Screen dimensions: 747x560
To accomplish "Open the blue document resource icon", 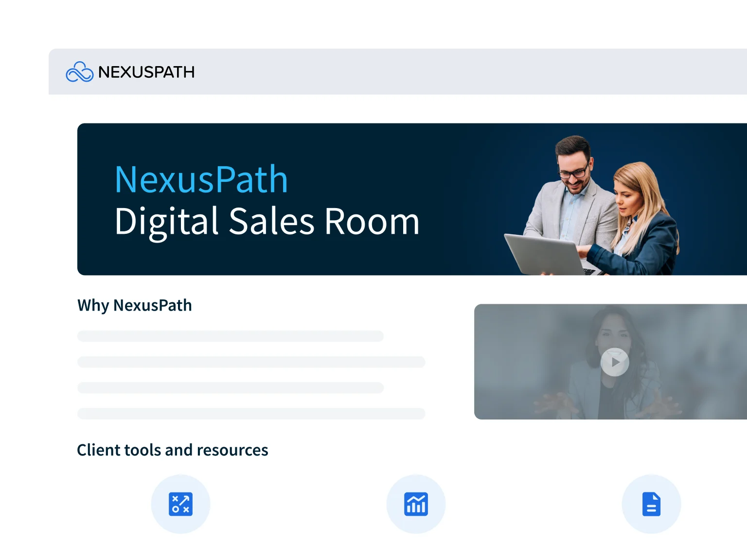I will 651,504.
